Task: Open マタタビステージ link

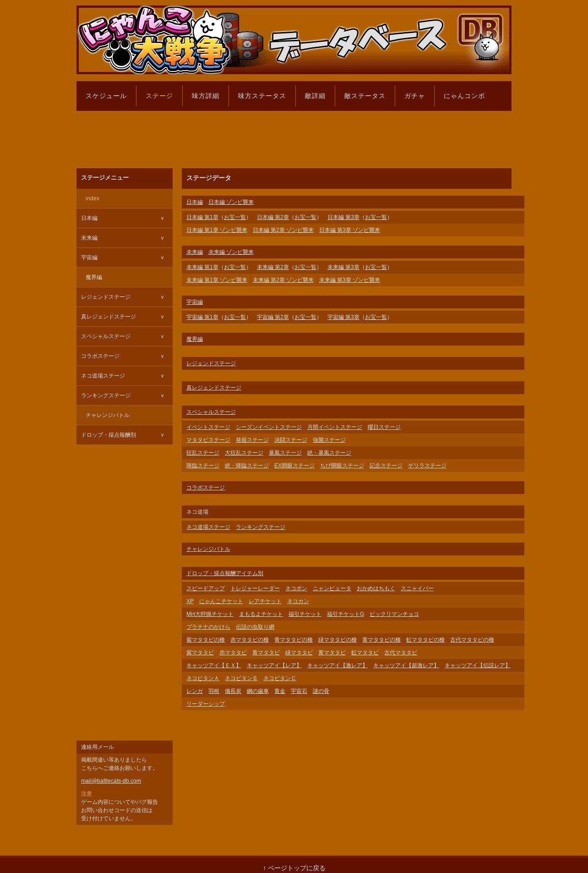Action: click(208, 440)
